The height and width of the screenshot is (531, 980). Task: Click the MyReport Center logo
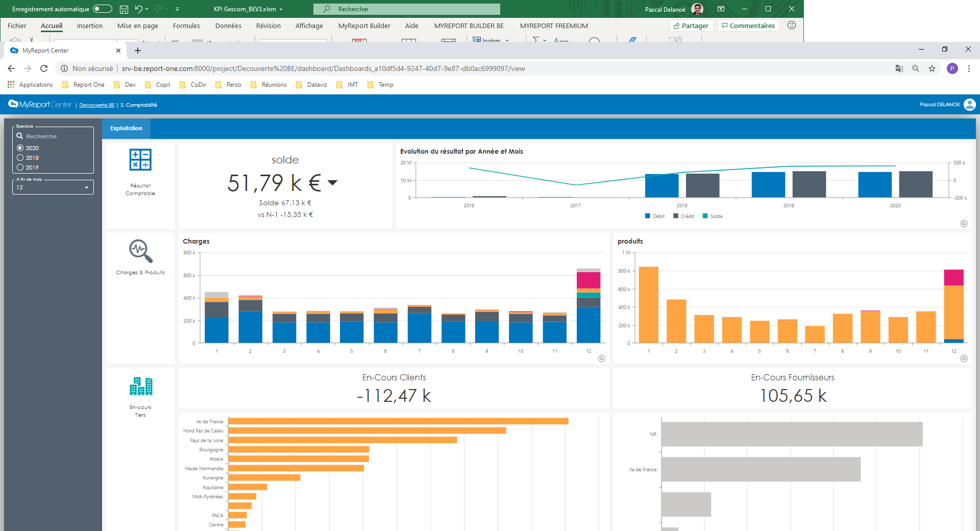(x=40, y=105)
